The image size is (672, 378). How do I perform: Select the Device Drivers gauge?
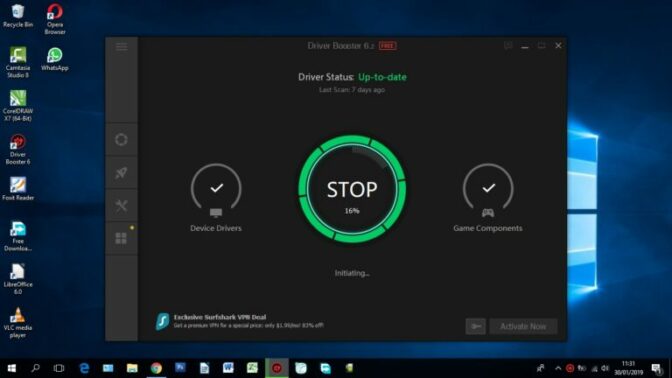tap(216, 198)
